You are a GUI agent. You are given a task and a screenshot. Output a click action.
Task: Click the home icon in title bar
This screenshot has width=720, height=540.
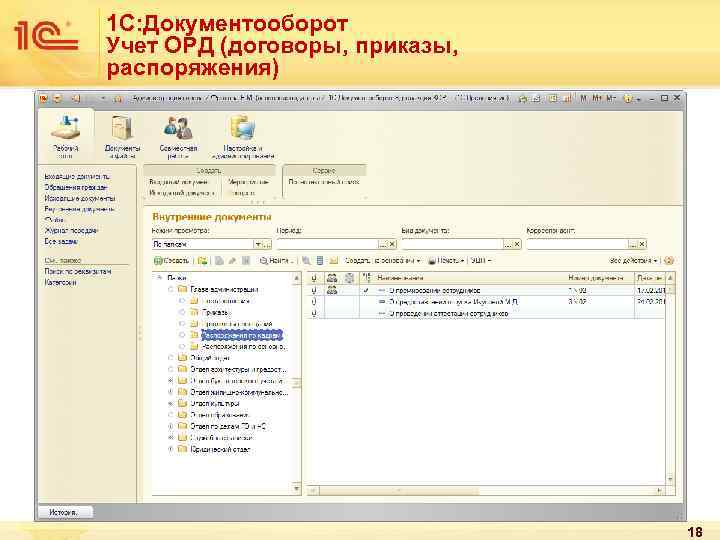118,99
